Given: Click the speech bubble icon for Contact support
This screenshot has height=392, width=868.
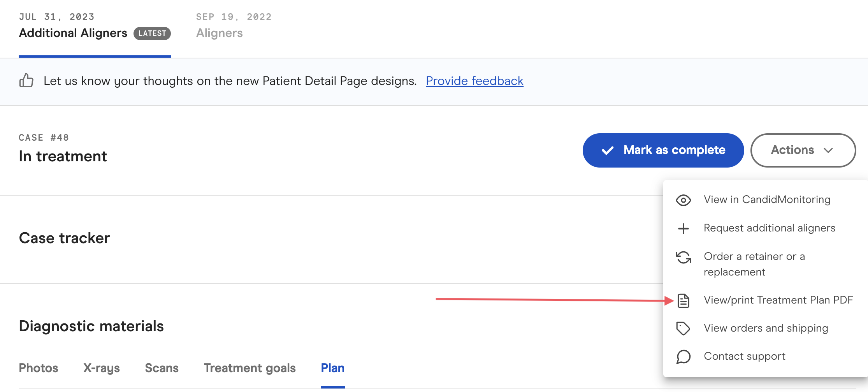Looking at the screenshot, I should pos(684,357).
